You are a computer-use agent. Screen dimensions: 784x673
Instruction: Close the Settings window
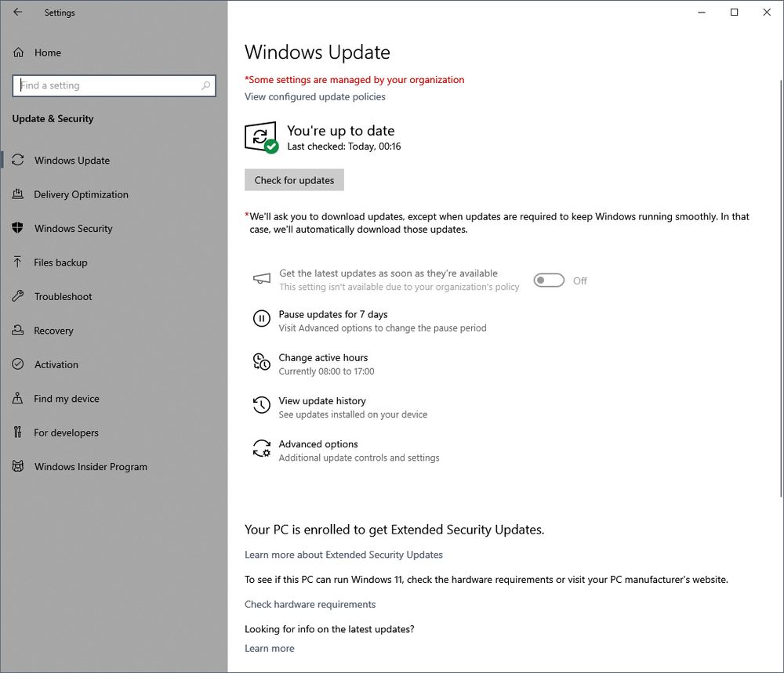(x=767, y=12)
